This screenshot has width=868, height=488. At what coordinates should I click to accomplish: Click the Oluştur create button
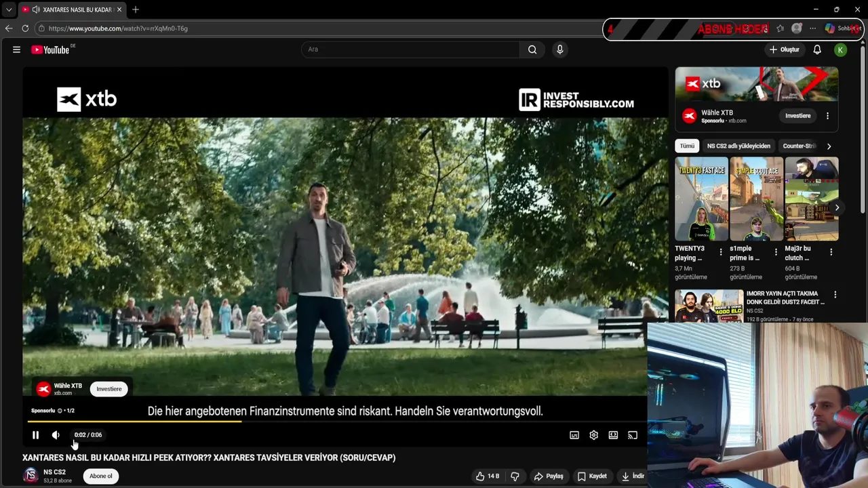tap(785, 49)
